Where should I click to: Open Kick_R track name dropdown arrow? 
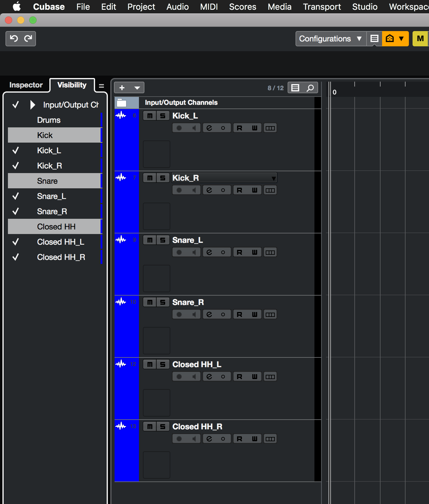coord(274,178)
